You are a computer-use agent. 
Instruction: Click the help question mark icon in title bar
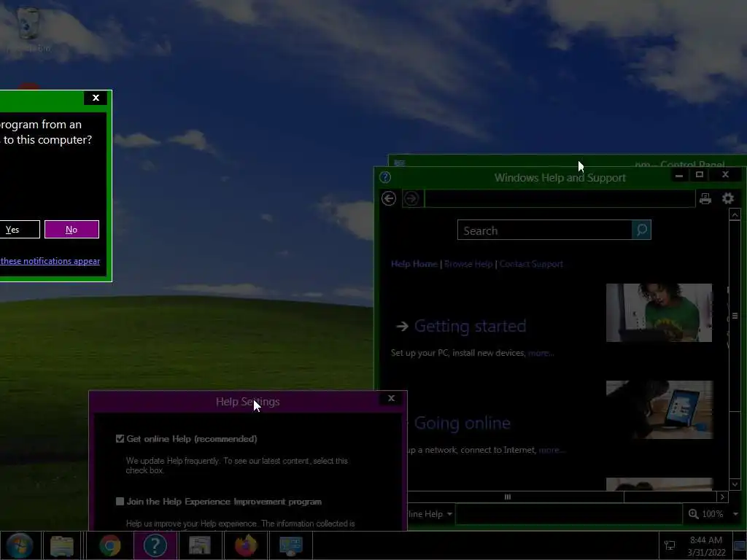pos(385,178)
